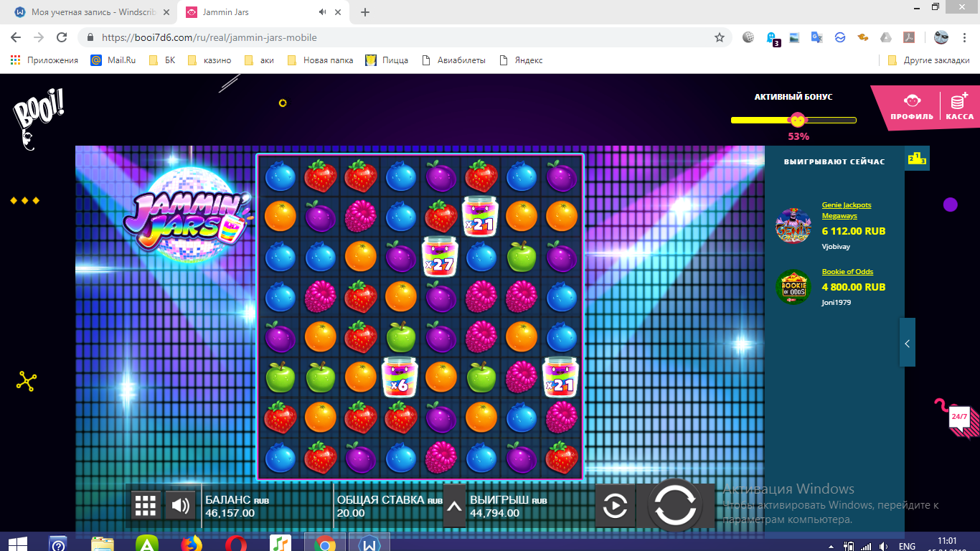Open the Яндекс bookmark

tap(521, 60)
